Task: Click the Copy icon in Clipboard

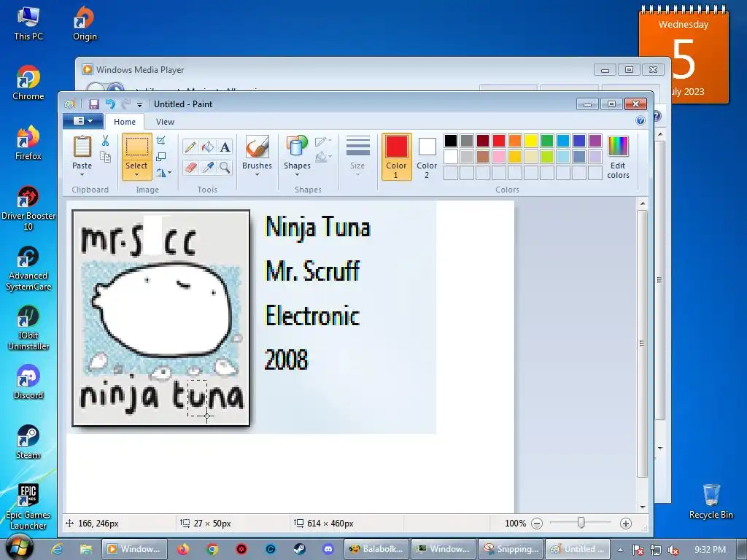Action: click(x=105, y=157)
